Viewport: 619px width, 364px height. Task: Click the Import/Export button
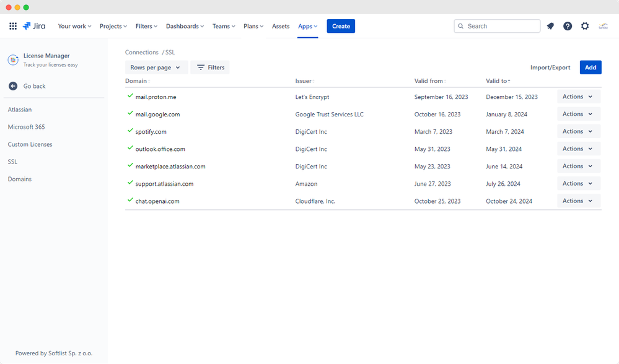click(x=550, y=67)
